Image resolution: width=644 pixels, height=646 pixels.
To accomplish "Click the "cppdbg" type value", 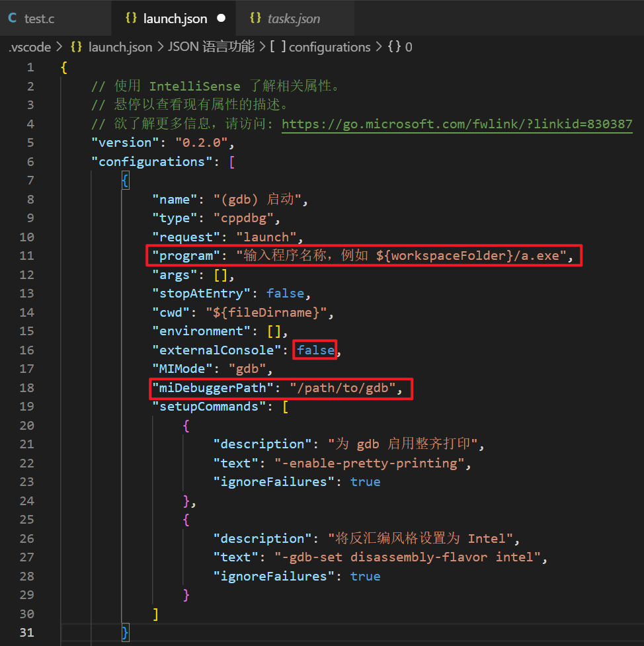I will (x=244, y=218).
